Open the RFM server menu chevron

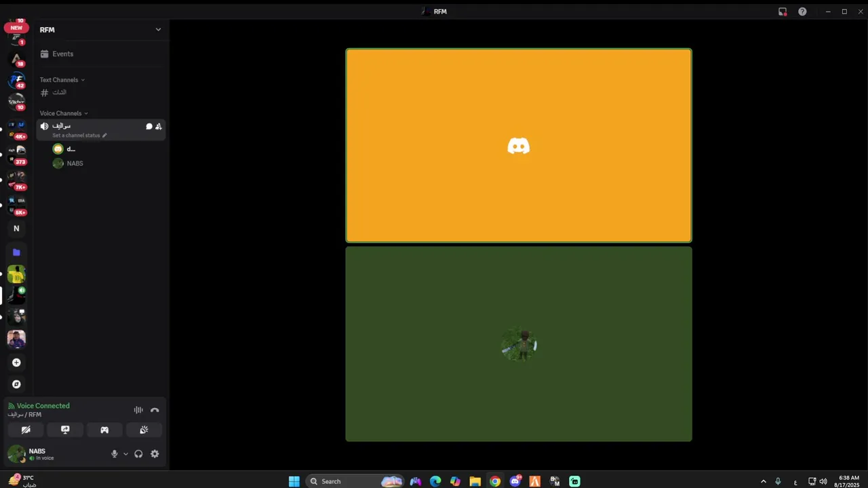pyautogui.click(x=158, y=30)
